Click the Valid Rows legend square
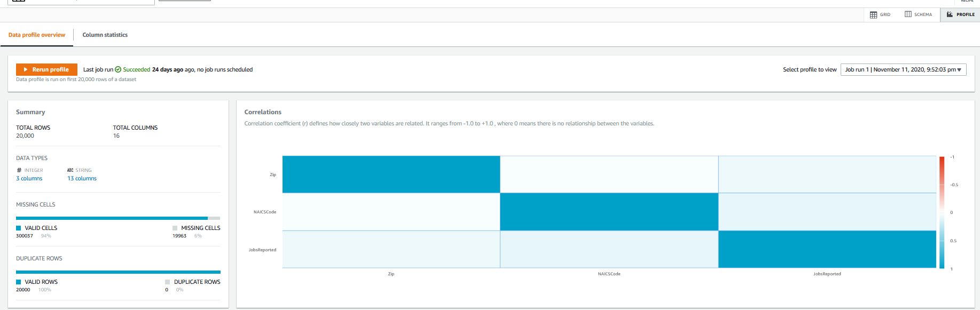 [x=19, y=282]
